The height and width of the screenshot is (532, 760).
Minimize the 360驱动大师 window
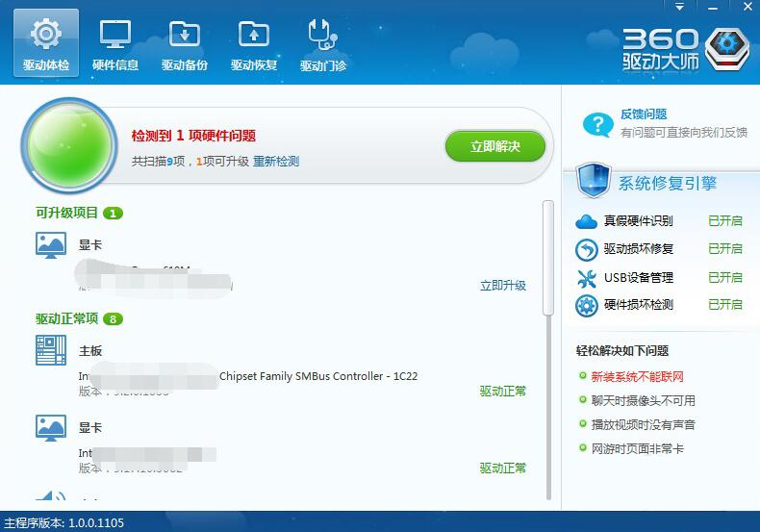(713, 7)
